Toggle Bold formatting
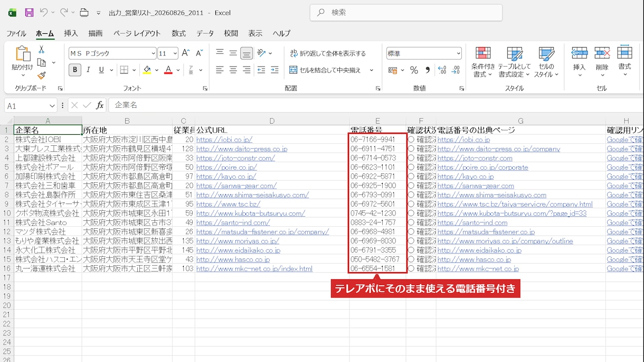 [x=75, y=70]
